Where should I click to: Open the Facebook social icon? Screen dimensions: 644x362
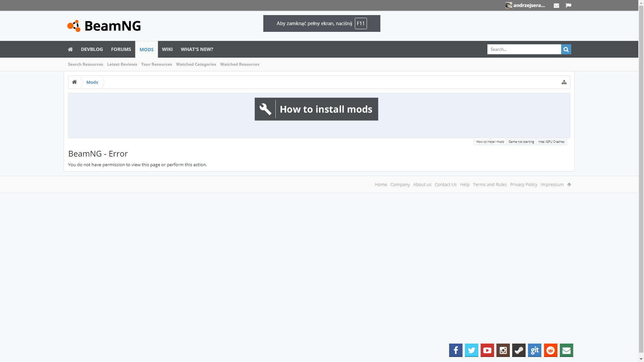click(455, 350)
